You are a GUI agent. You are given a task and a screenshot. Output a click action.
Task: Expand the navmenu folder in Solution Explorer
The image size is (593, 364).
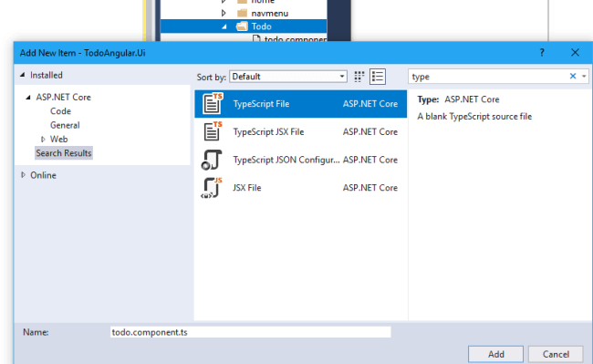[x=224, y=14]
